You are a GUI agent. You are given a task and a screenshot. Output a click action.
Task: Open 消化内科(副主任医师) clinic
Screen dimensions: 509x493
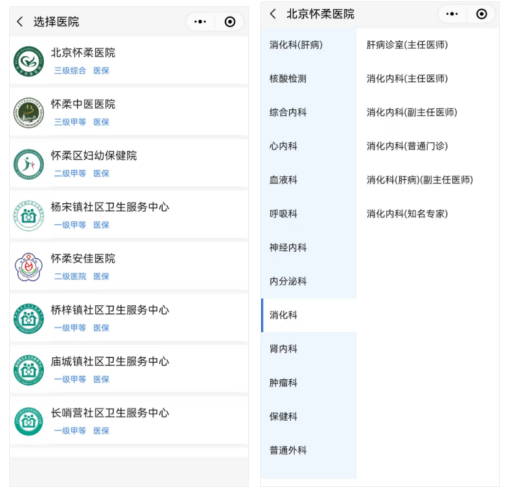[412, 113]
